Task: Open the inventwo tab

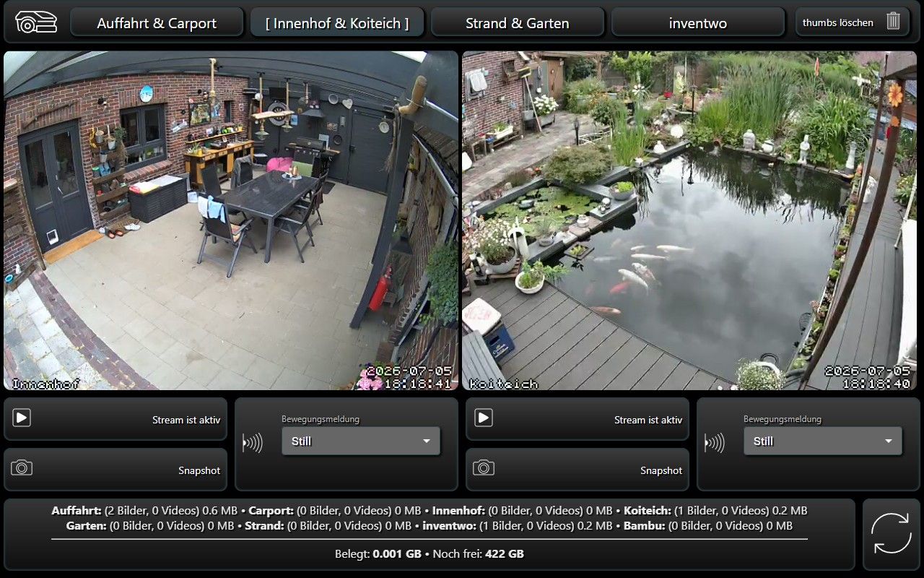Action: [x=698, y=22]
